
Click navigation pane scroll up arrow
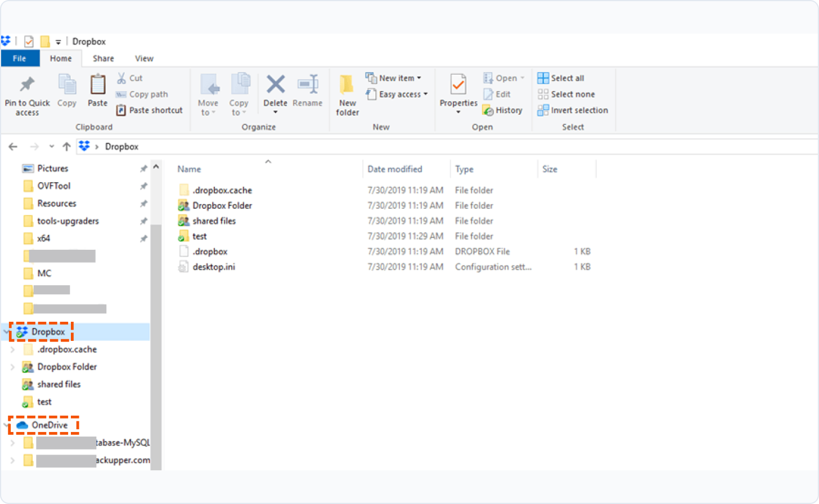pos(156,167)
